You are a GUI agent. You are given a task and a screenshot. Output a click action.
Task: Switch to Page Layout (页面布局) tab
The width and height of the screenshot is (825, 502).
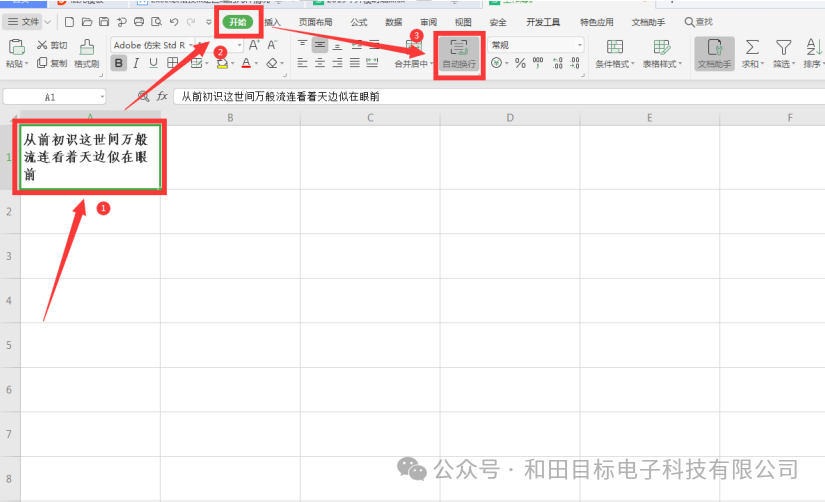(316, 22)
